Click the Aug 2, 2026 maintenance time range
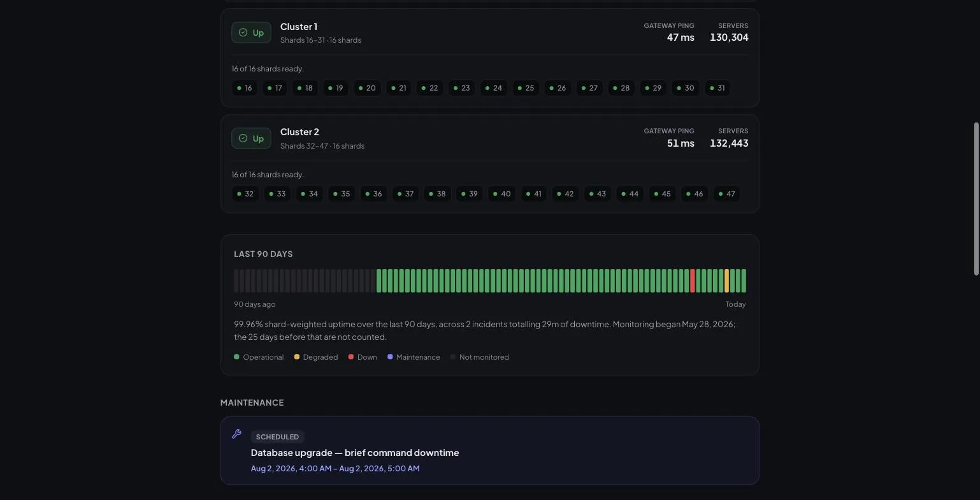Image resolution: width=980 pixels, height=500 pixels. pyautogui.click(x=335, y=469)
